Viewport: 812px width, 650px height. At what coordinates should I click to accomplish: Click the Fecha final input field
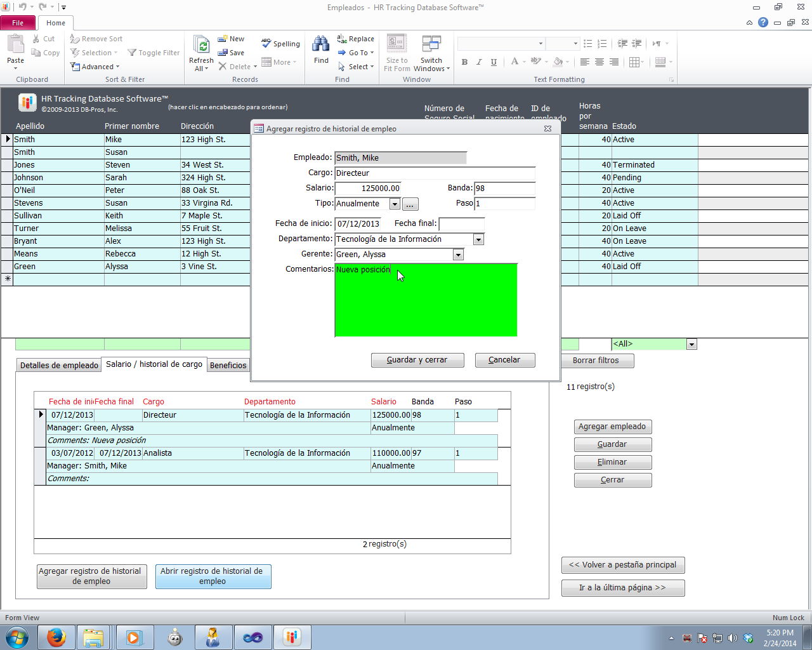coord(462,224)
